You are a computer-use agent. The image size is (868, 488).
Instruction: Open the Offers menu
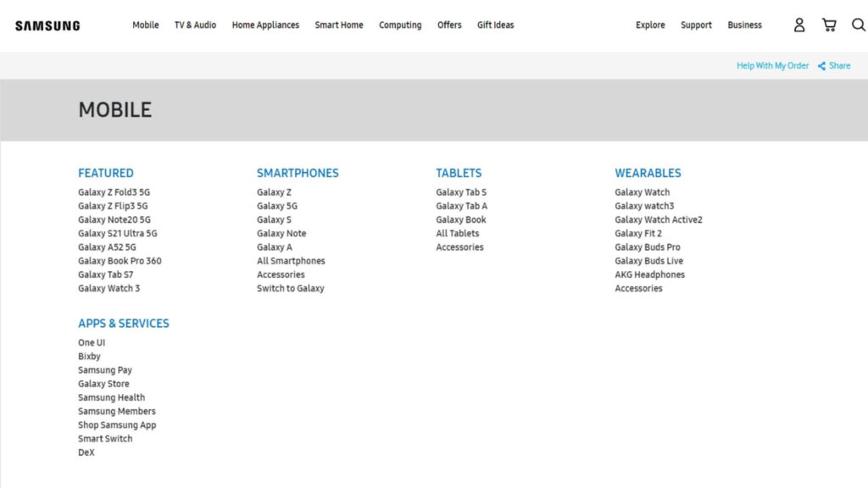(x=449, y=25)
